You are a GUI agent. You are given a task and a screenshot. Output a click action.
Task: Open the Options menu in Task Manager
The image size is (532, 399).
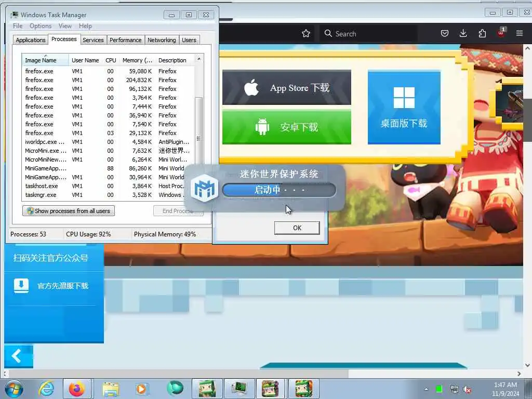[x=41, y=26]
